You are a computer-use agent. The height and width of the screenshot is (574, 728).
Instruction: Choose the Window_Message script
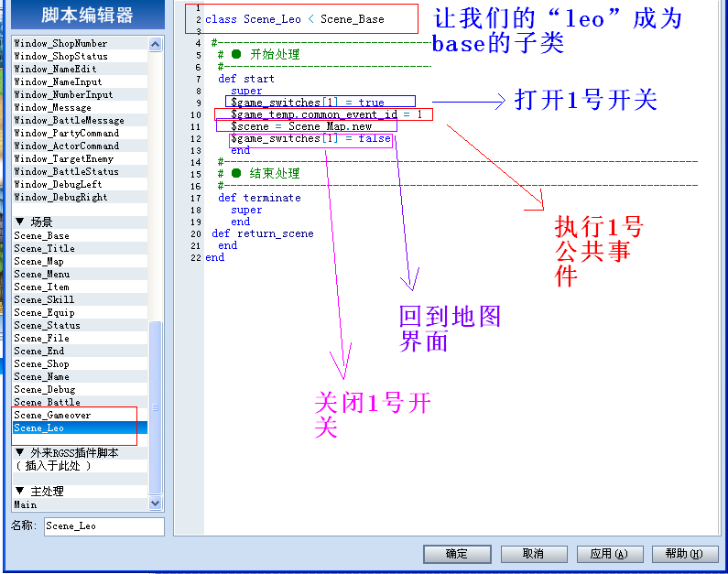click(80, 108)
